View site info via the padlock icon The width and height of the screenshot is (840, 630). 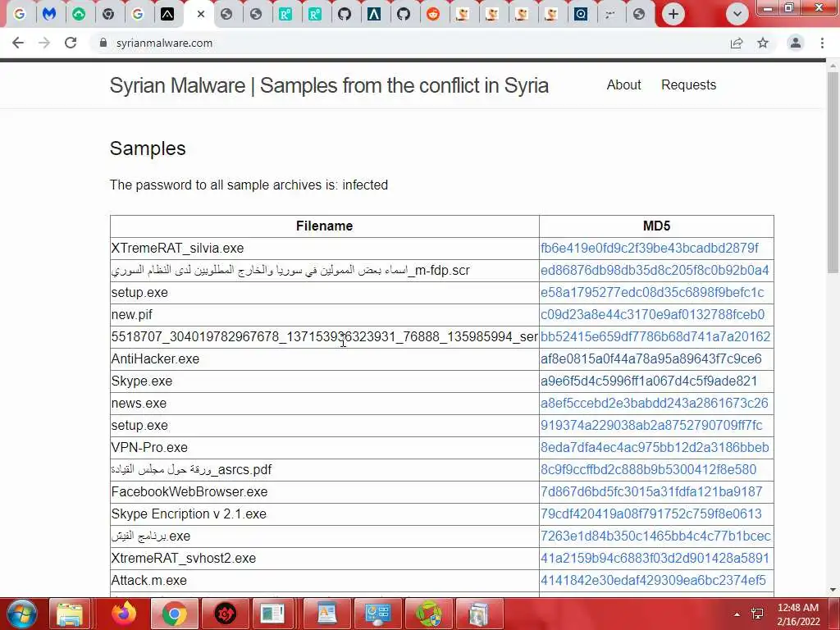point(103,43)
